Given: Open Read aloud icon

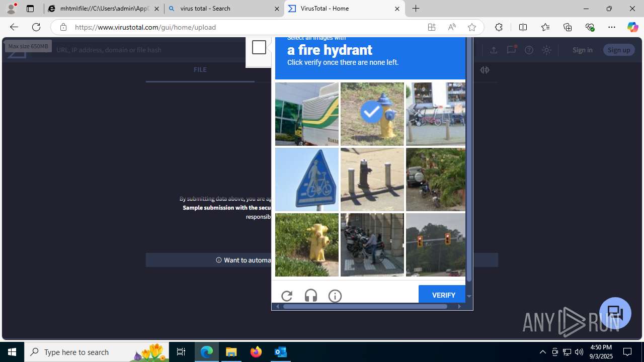Looking at the screenshot, I should [x=452, y=27].
